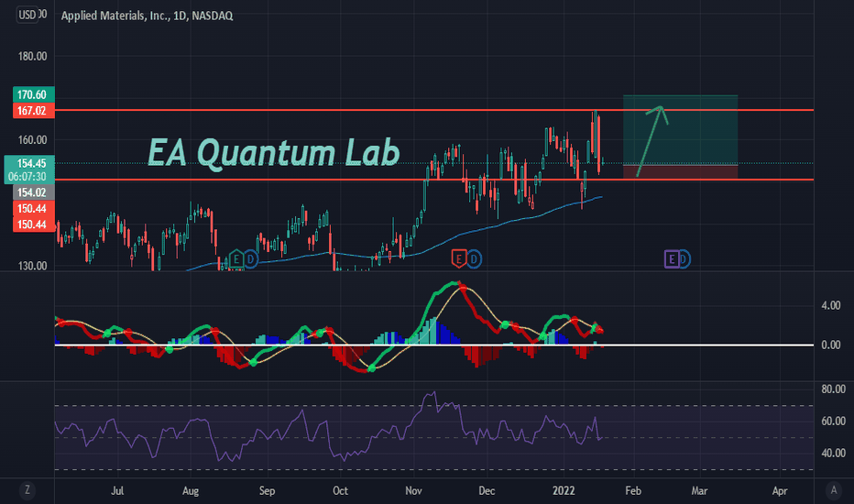Select the gray 154.02 price label
The height and width of the screenshot is (504, 854).
(x=33, y=192)
